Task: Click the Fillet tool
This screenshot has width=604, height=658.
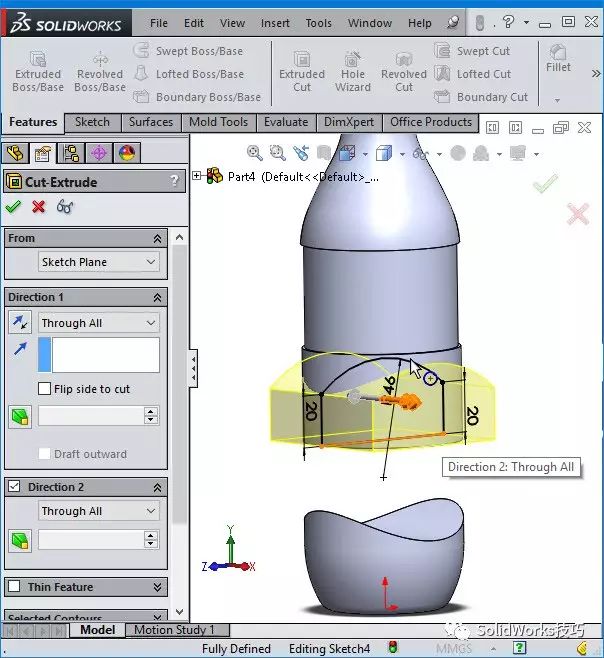Action: click(x=558, y=59)
